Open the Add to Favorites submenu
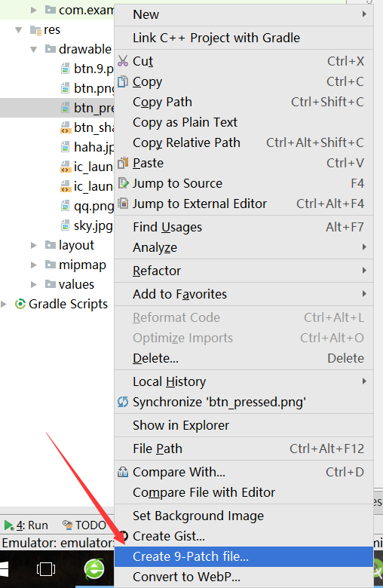This screenshot has width=383, height=588. [x=244, y=294]
